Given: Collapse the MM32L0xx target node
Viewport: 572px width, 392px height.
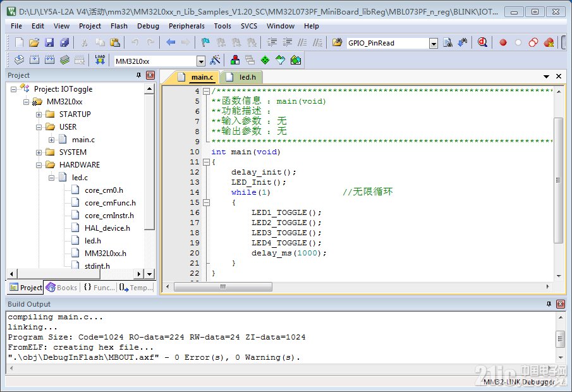Looking at the screenshot, I should pyautogui.click(x=27, y=102).
